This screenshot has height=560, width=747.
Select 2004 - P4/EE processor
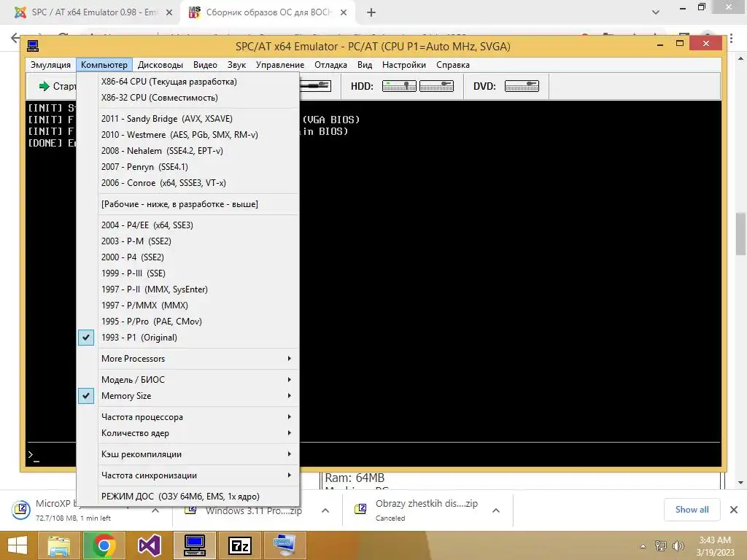tap(187, 225)
